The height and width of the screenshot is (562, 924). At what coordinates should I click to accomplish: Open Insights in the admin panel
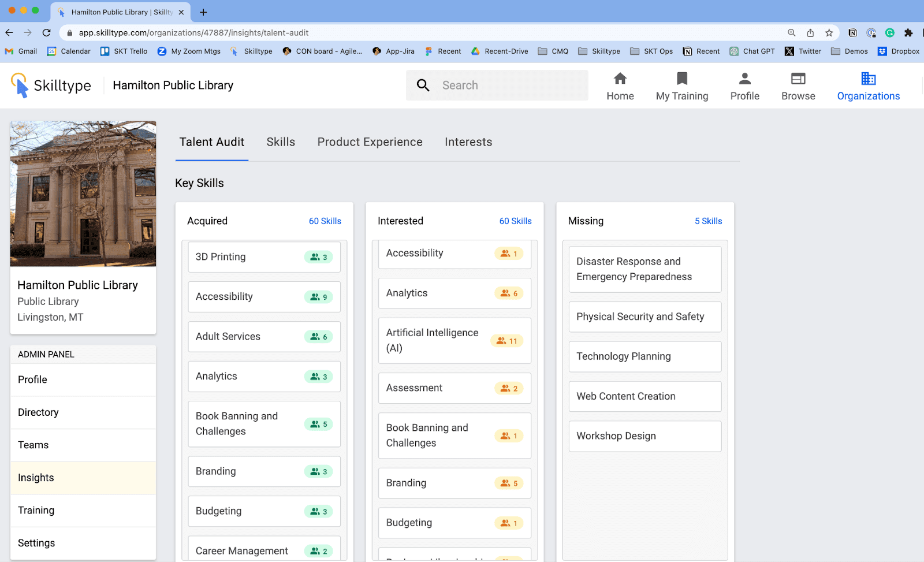[x=83, y=478]
